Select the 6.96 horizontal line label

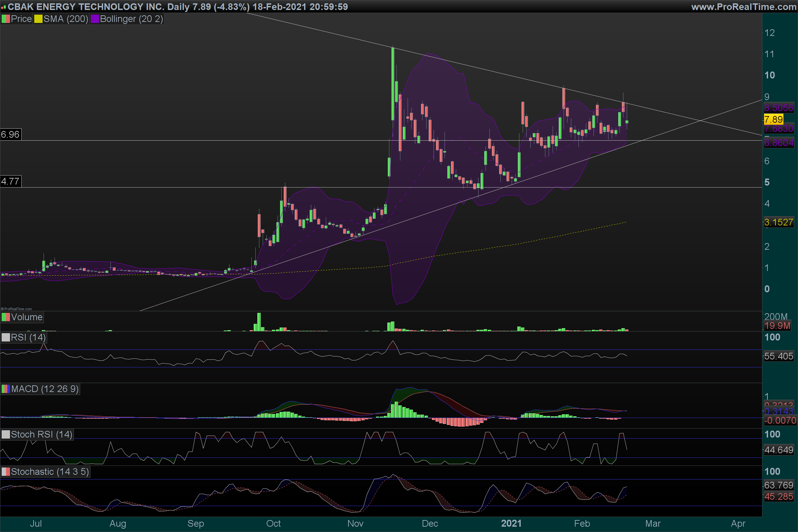point(10,135)
